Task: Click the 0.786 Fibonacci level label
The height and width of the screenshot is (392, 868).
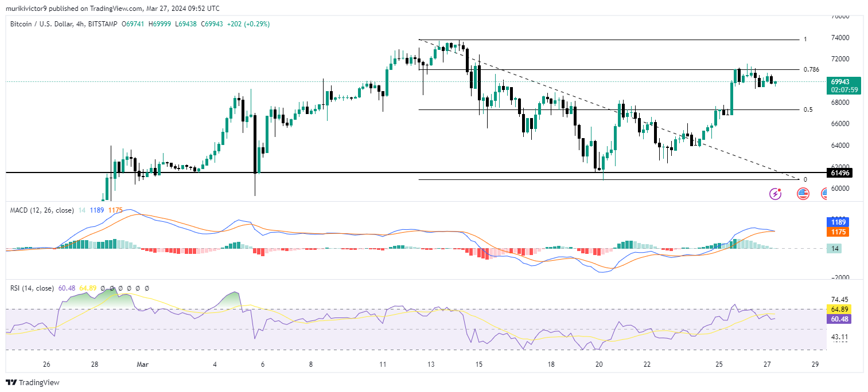Action: pos(811,69)
